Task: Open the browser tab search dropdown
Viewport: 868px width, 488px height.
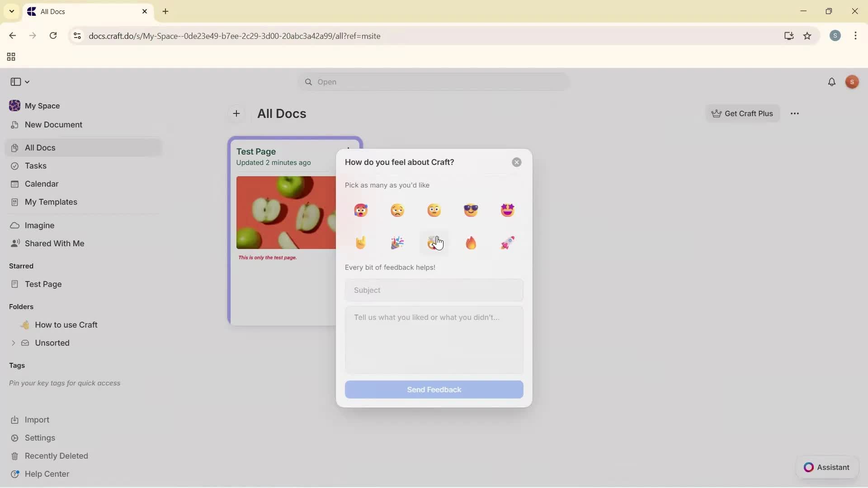Action: coord(11,11)
